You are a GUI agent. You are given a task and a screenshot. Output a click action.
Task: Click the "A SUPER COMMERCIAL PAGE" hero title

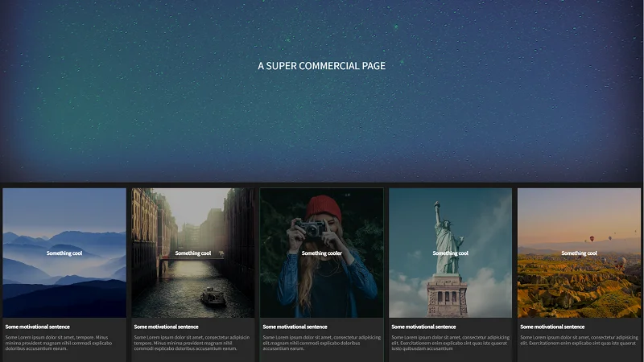[x=321, y=66]
